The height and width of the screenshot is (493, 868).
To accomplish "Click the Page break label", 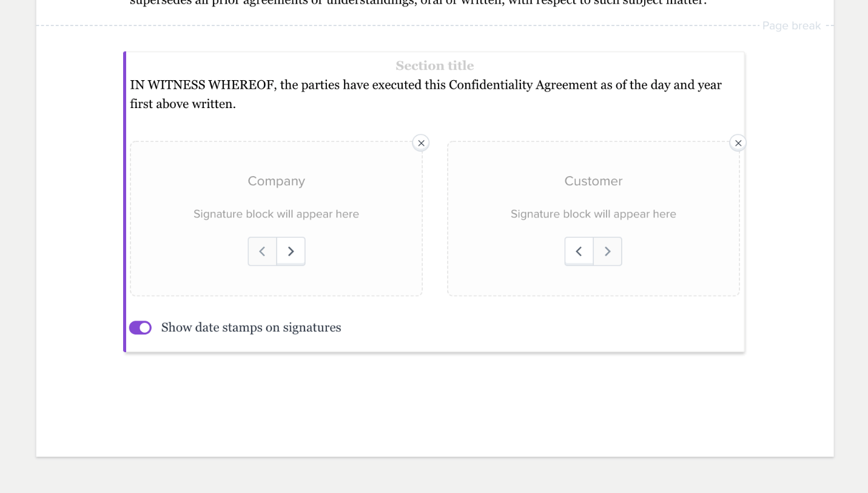I will (791, 25).
